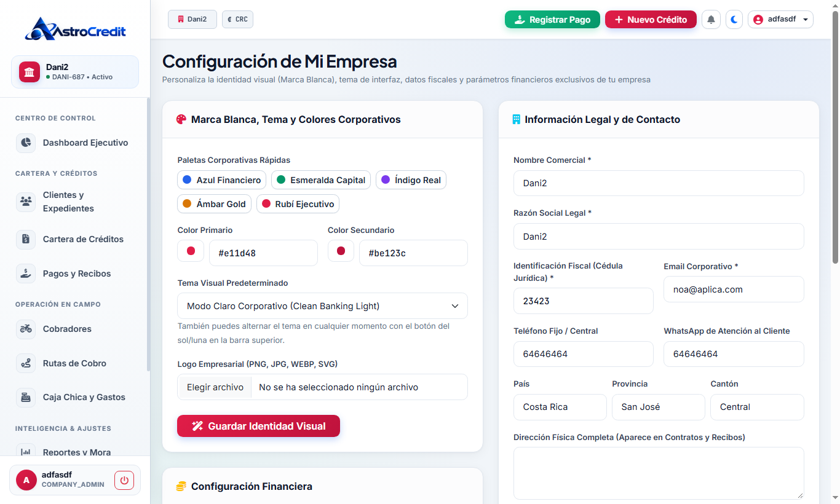
Task: Click the palette icon in Marca Blanca header
Action: [181, 119]
